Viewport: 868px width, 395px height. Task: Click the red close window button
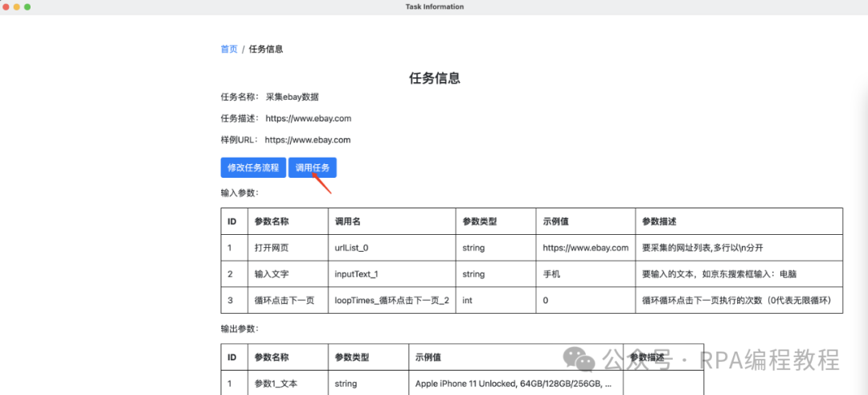[x=6, y=6]
